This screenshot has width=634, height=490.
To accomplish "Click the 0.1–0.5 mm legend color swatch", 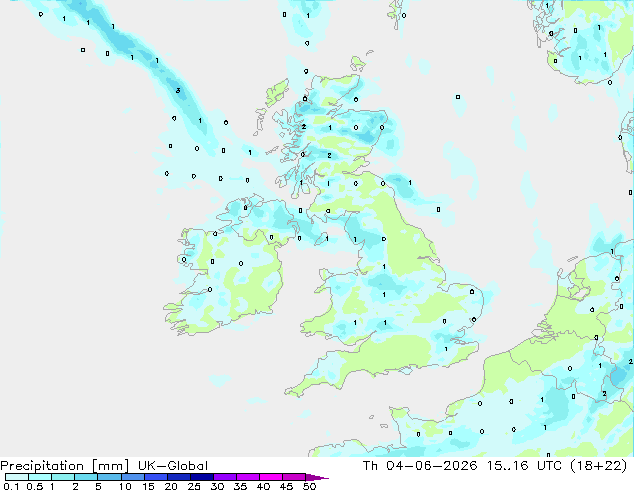I will pos(17,477).
